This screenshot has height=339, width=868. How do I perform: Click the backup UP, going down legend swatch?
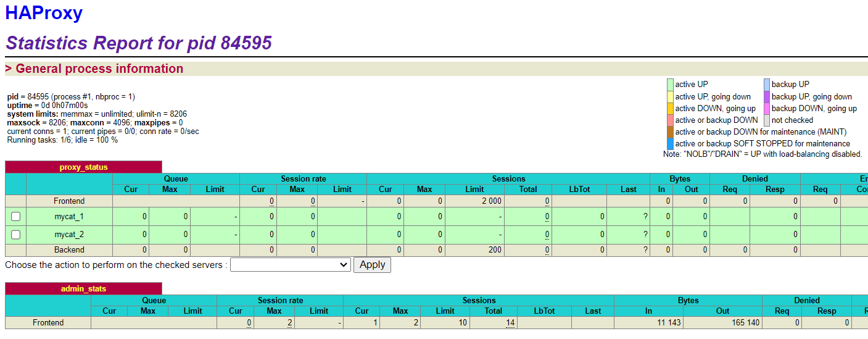tap(767, 96)
